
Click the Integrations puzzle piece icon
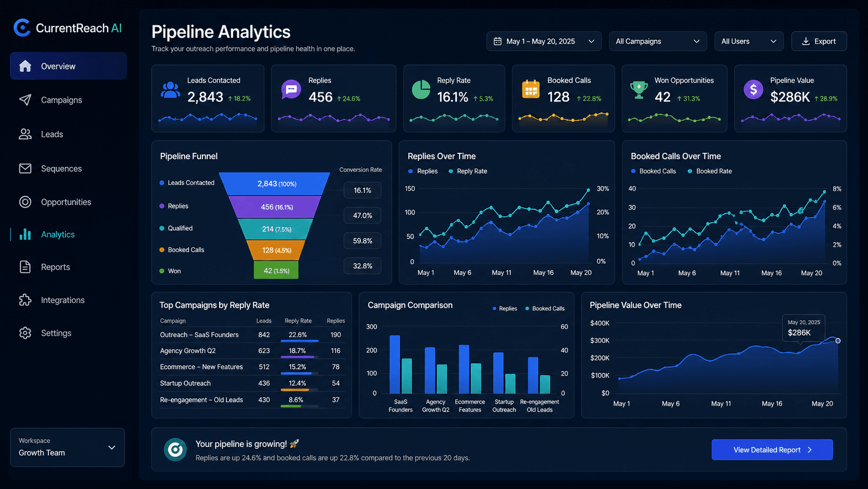[25, 300]
